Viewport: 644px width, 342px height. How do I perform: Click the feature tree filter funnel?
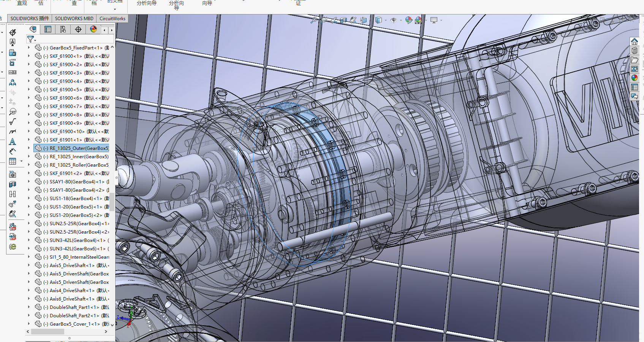coord(30,39)
